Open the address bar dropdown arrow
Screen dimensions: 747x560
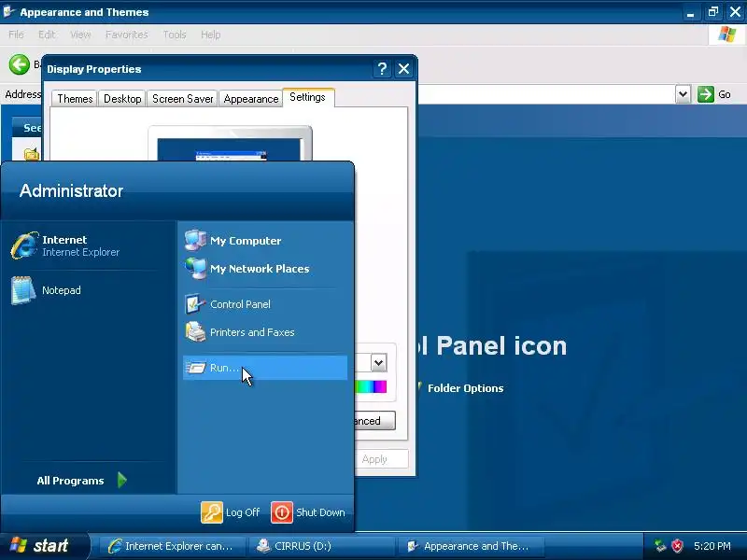pos(683,94)
